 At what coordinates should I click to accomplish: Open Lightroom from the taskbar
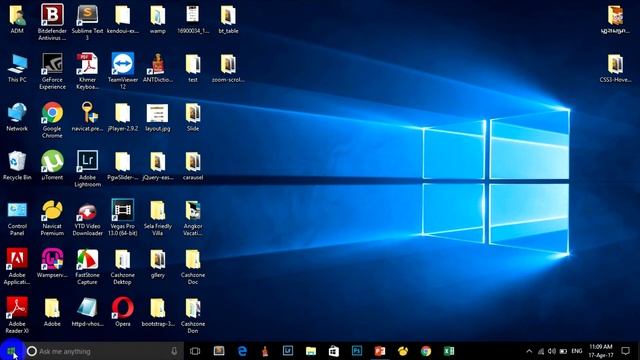[288, 351]
